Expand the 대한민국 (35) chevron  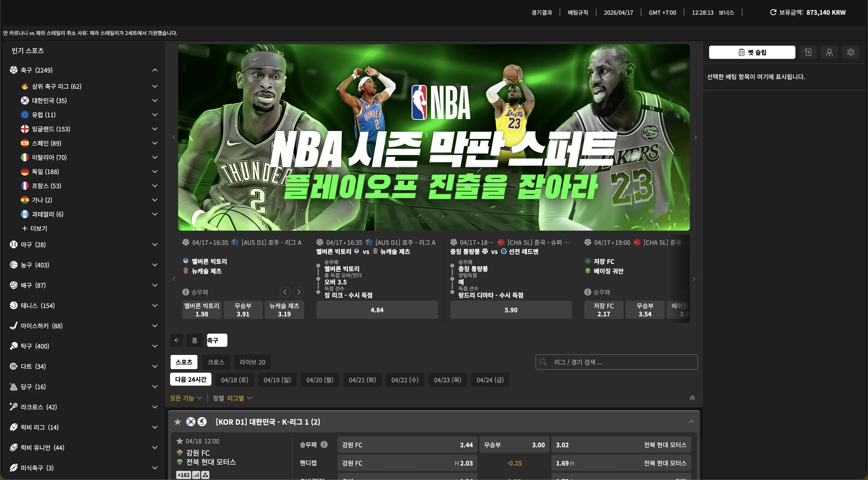(x=155, y=100)
